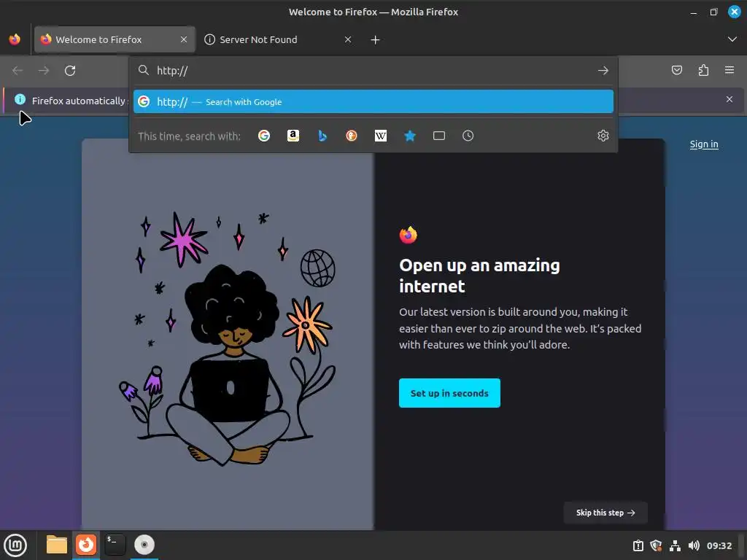Open the Extensions puzzle icon
The width and height of the screenshot is (747, 560).
pos(703,71)
